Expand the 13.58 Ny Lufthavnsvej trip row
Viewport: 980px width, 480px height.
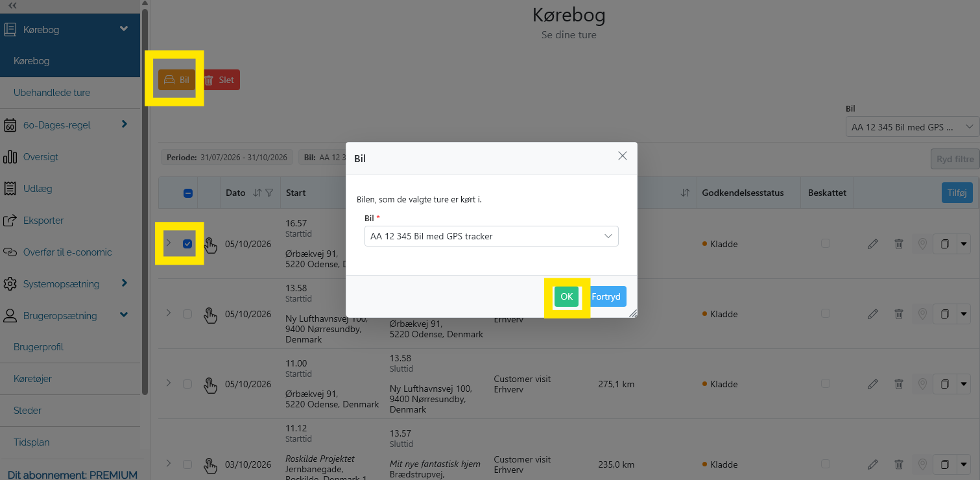point(168,313)
